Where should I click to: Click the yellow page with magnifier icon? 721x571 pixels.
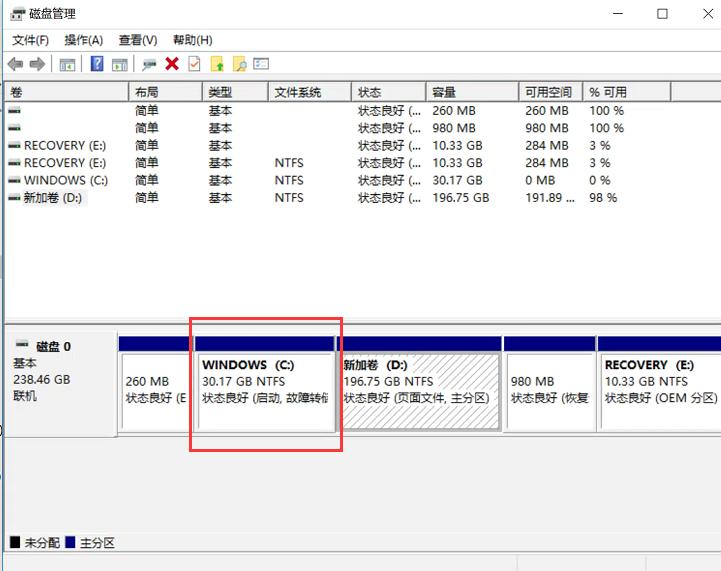pyautogui.click(x=240, y=64)
